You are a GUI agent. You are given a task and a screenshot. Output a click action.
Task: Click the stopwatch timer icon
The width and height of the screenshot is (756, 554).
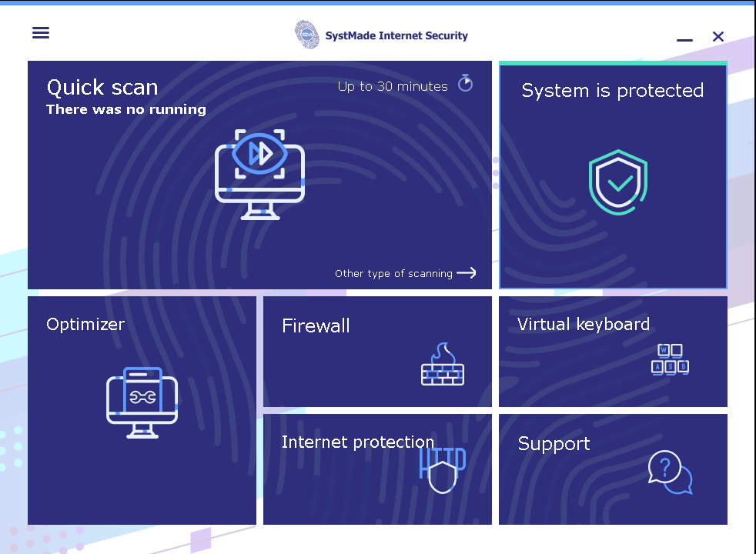[465, 83]
